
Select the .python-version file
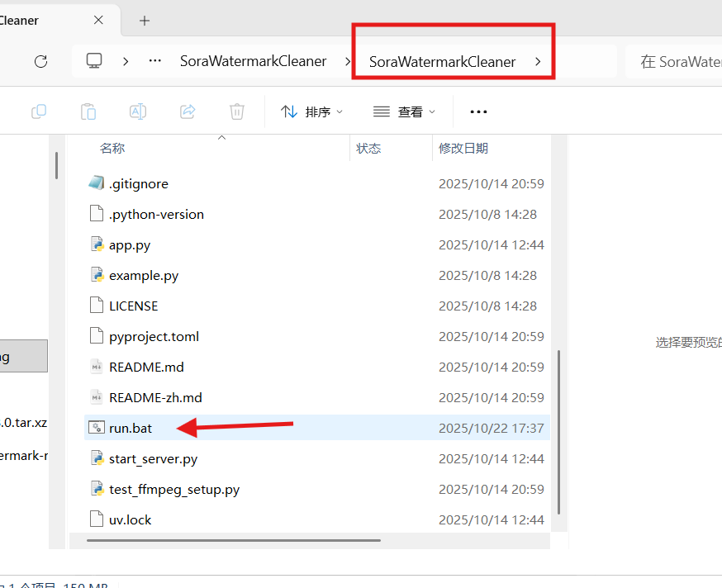click(316, 215)
